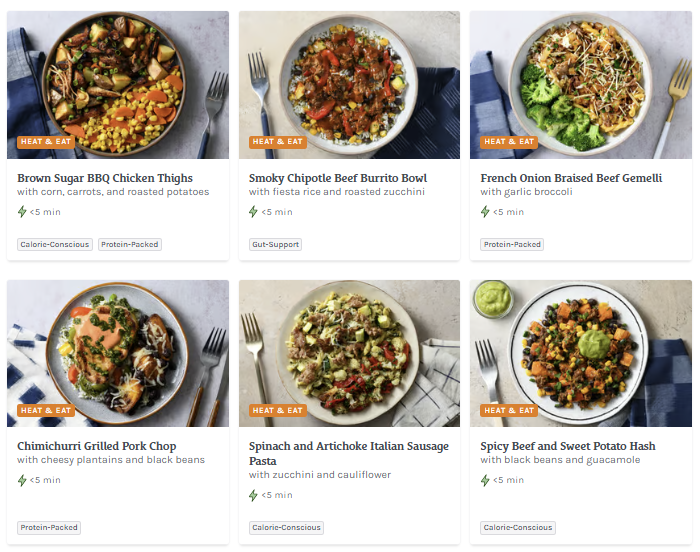Click the lightning icon under Spicy Beef Hash

tap(485, 480)
